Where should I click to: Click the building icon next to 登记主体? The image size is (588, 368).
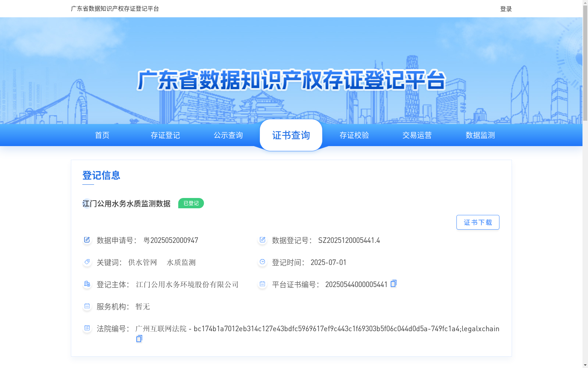[x=87, y=284]
